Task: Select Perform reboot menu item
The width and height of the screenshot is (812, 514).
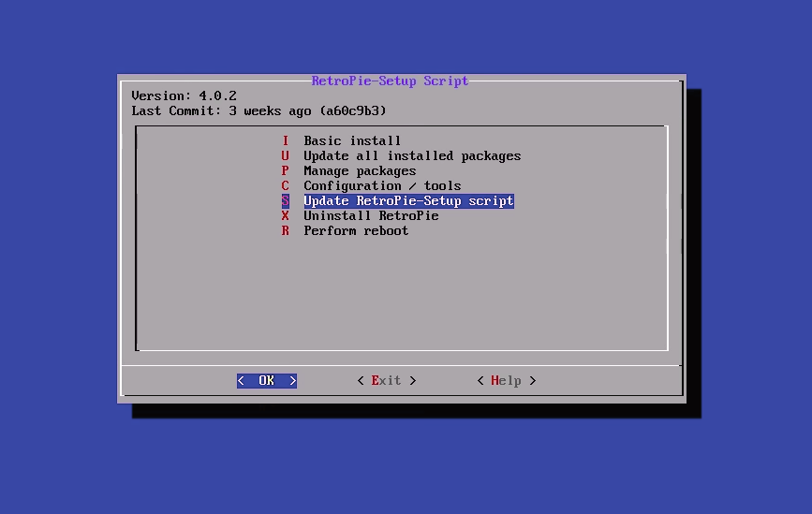Action: click(355, 231)
